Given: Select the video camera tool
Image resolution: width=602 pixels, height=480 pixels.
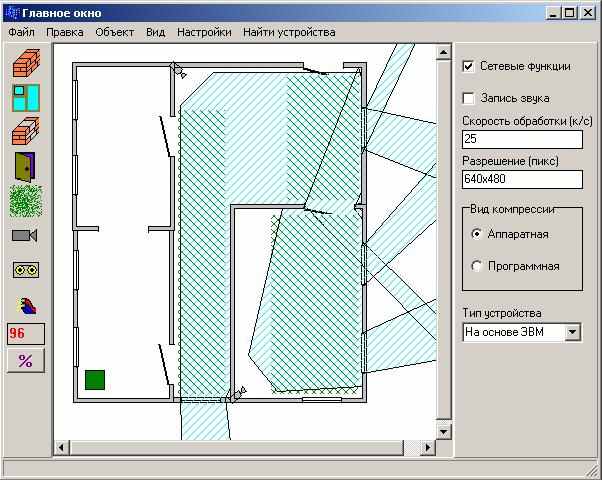Looking at the screenshot, I should pyautogui.click(x=25, y=235).
